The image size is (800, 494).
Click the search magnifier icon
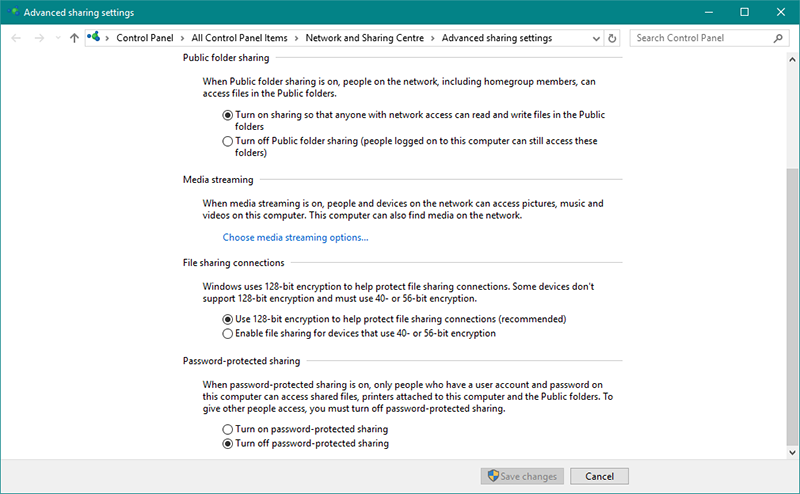[778, 38]
